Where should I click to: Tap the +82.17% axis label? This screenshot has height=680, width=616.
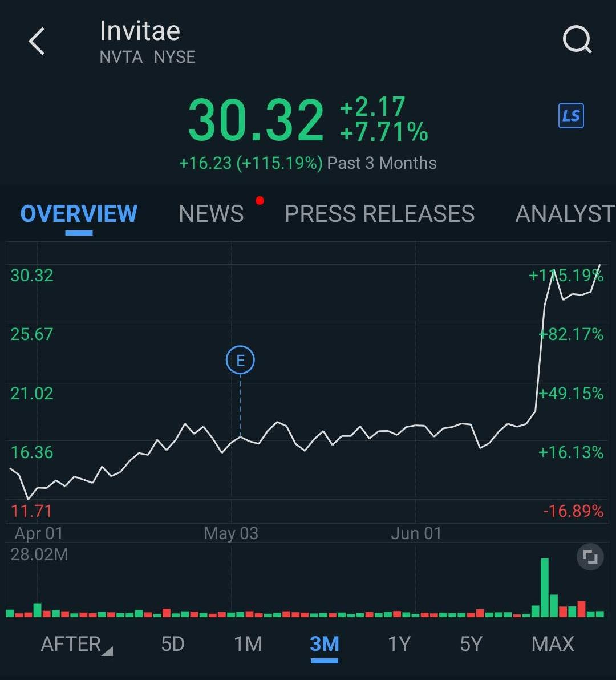click(571, 334)
